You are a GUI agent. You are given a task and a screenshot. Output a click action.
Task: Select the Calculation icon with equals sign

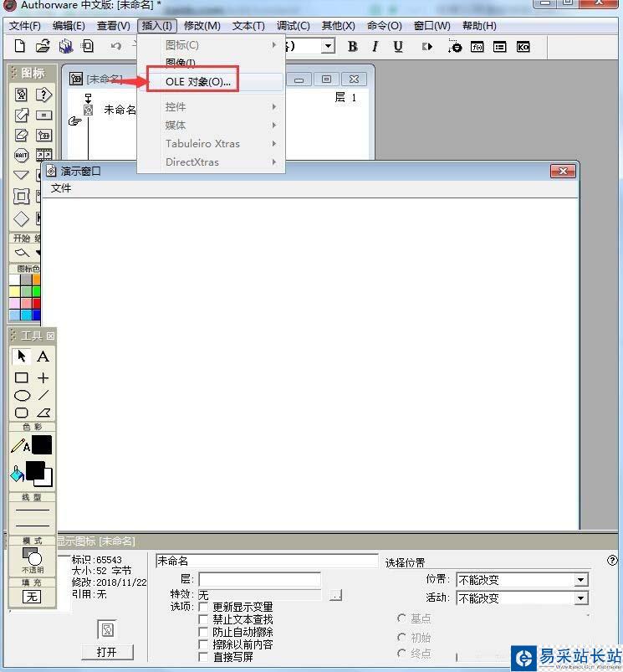click(x=43, y=115)
